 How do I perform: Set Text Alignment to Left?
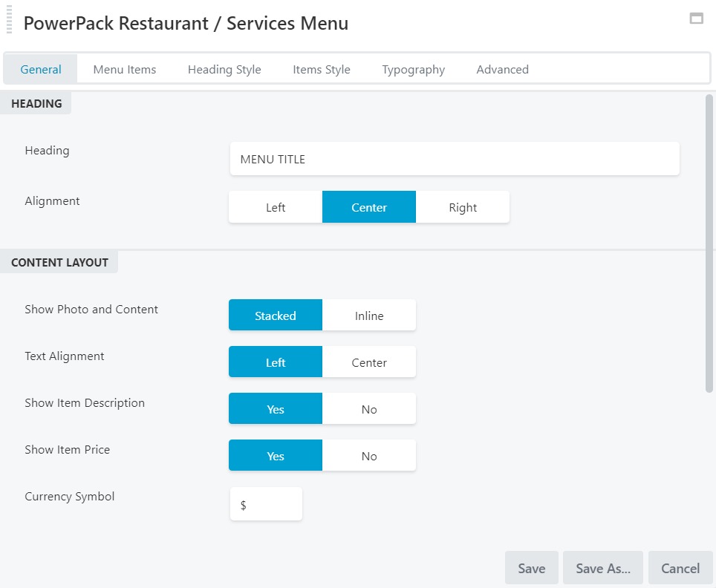pyautogui.click(x=276, y=362)
